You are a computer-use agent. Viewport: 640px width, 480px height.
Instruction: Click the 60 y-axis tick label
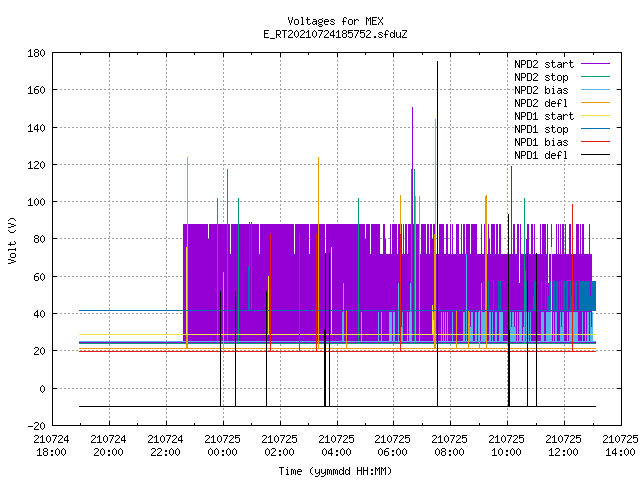(x=40, y=277)
